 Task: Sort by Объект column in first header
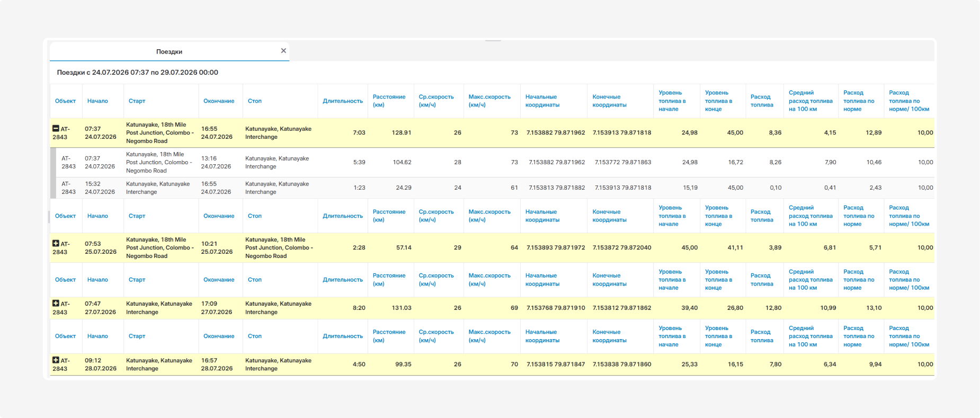point(65,101)
